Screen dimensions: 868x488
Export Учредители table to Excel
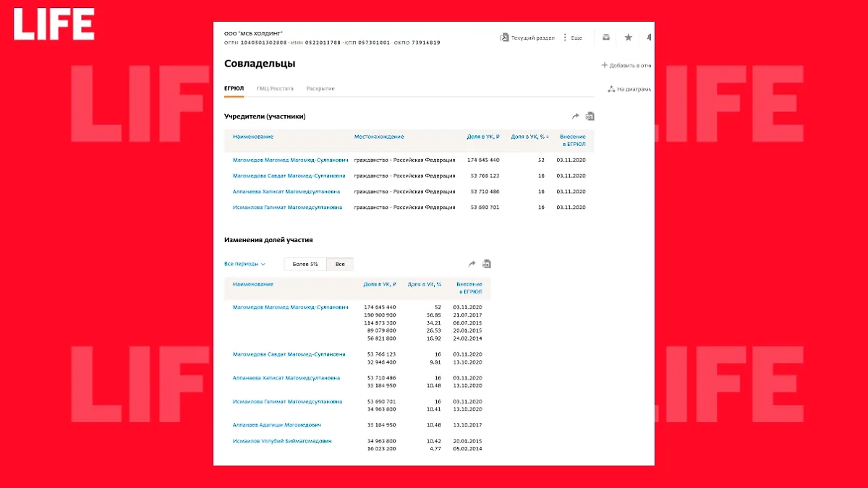coord(590,116)
